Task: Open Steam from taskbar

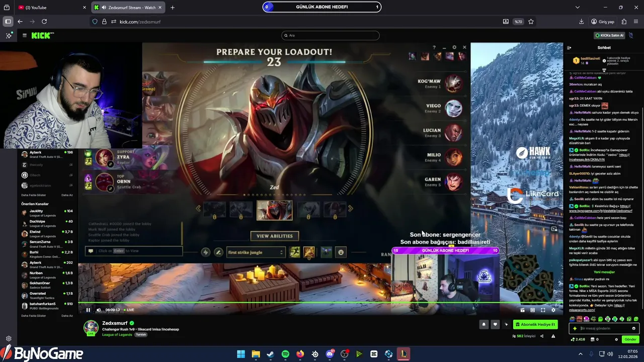Action: coord(271,354)
